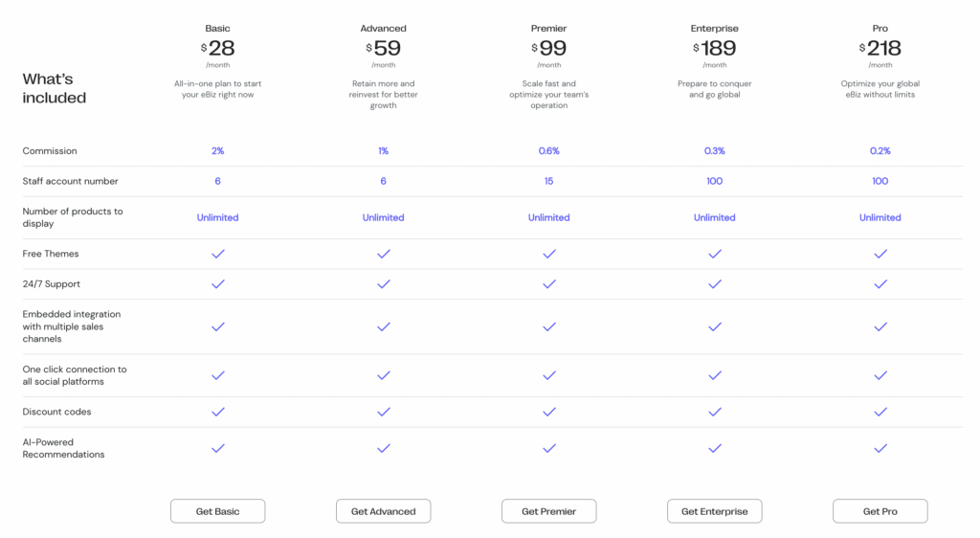The height and width of the screenshot is (538, 980).
Task: Click the AI-Powered Recommendations row label
Action: click(63, 448)
